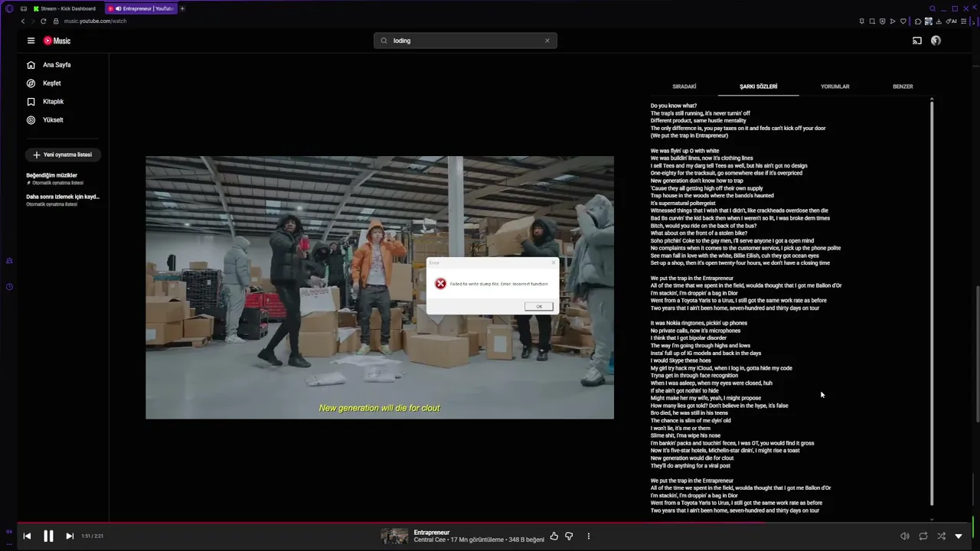Switch to the YORUMLAR tab

[835, 86]
